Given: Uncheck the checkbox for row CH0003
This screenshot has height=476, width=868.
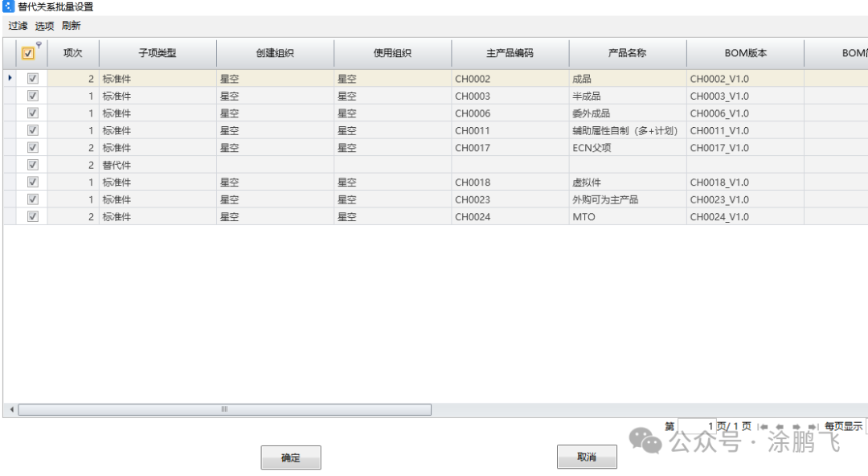Looking at the screenshot, I should [x=33, y=96].
